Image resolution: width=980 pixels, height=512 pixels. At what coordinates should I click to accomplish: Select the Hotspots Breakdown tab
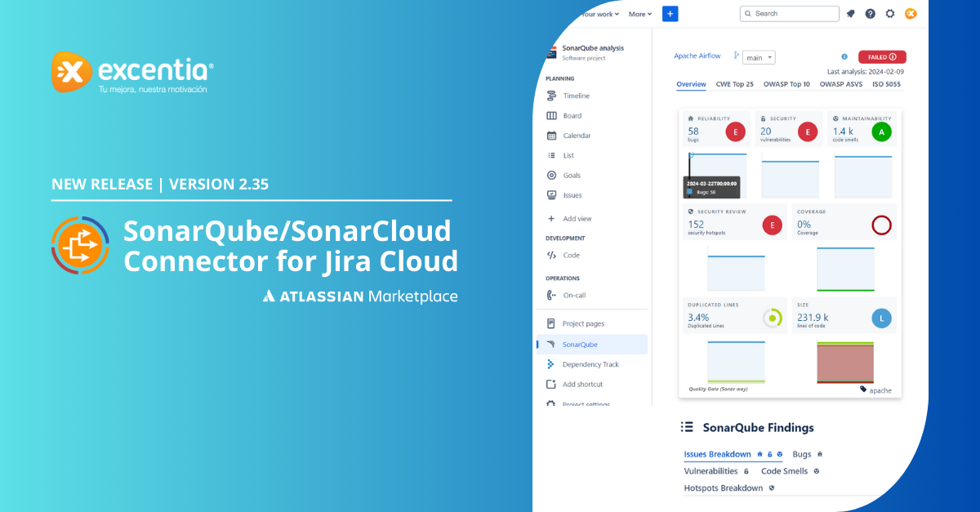728,488
